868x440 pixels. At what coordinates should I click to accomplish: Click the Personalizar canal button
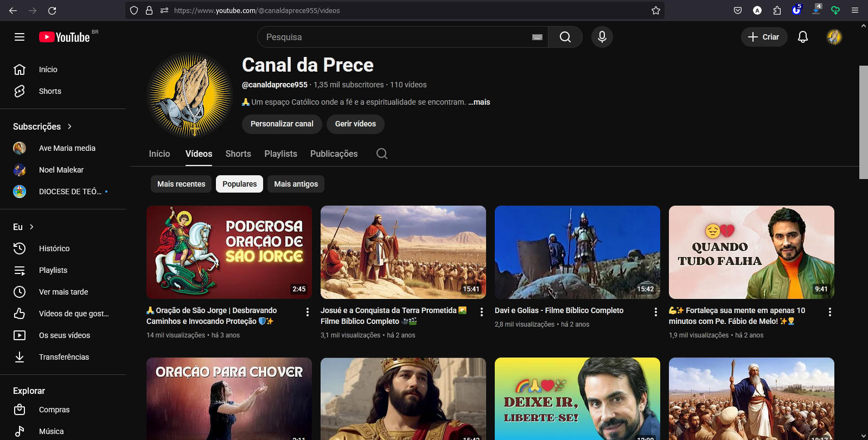click(x=282, y=124)
